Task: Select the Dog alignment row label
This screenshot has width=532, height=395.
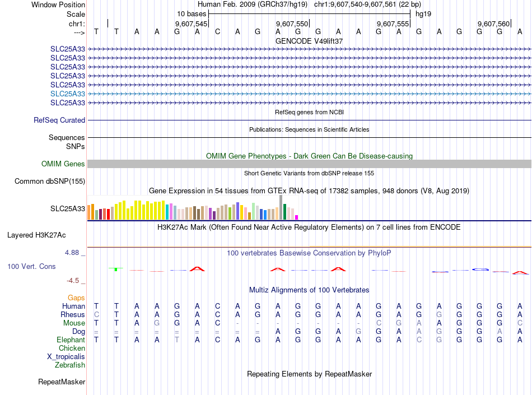Action: tap(78, 332)
